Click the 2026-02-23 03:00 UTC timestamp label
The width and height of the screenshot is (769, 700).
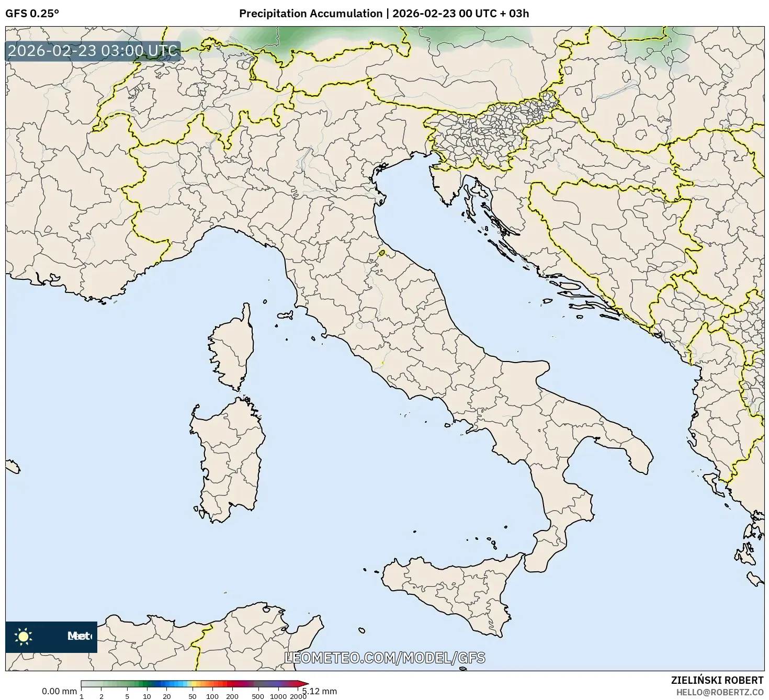tap(93, 51)
